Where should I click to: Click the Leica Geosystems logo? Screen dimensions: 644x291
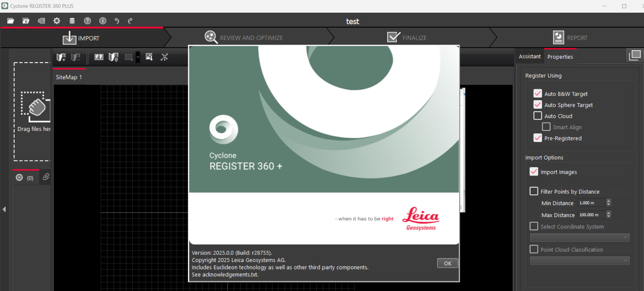pos(421,219)
